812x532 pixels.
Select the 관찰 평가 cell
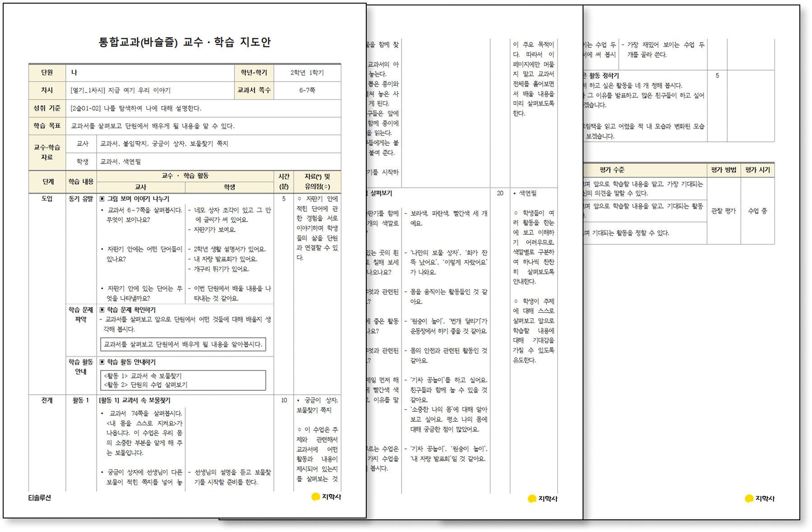[724, 211]
